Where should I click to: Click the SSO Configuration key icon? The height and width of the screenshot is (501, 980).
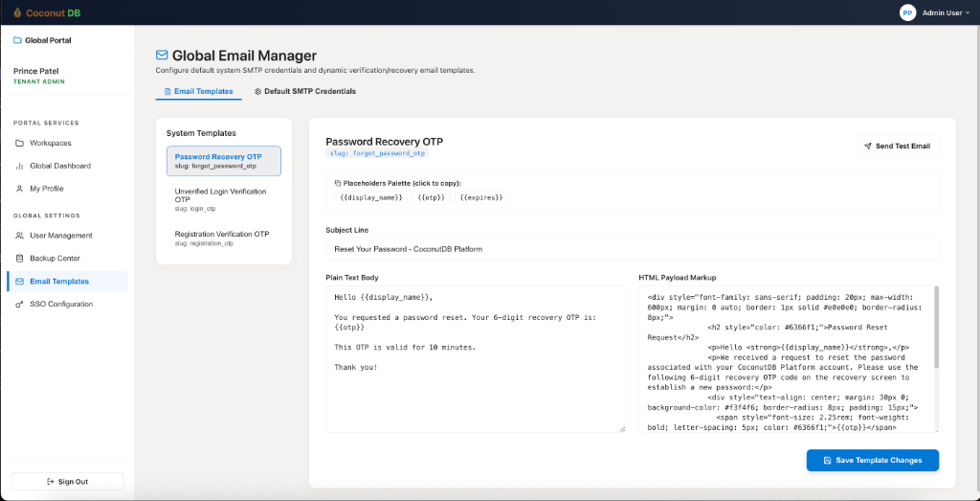coord(19,304)
